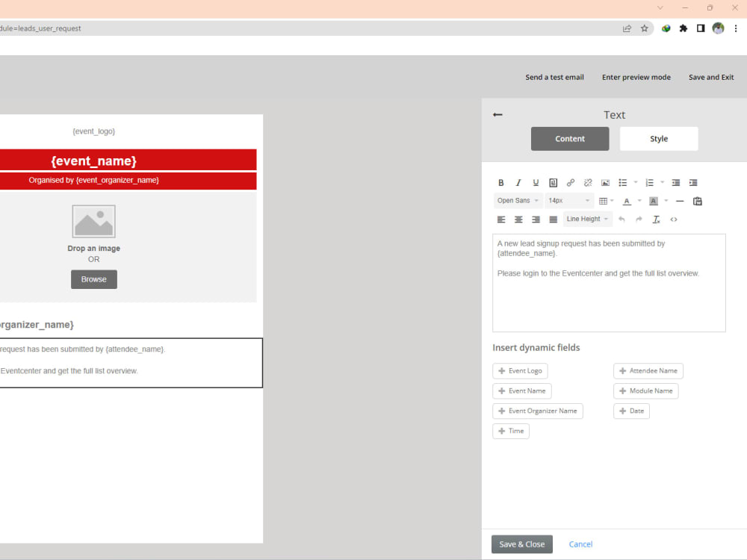This screenshot has height=560, width=747.
Task: Expand numbered list style arrow
Action: point(662,183)
